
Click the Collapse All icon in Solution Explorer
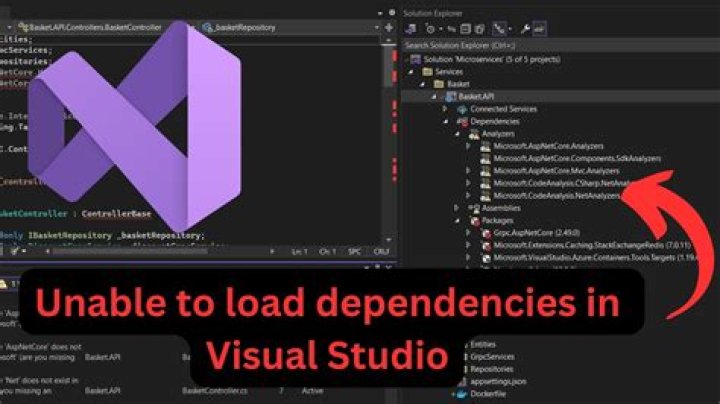pyautogui.click(x=465, y=29)
